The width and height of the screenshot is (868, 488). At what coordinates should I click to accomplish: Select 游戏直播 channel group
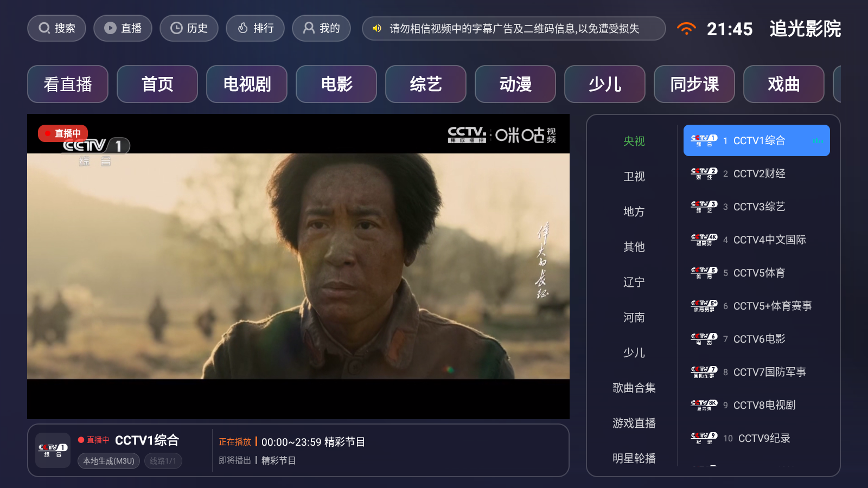coord(634,423)
